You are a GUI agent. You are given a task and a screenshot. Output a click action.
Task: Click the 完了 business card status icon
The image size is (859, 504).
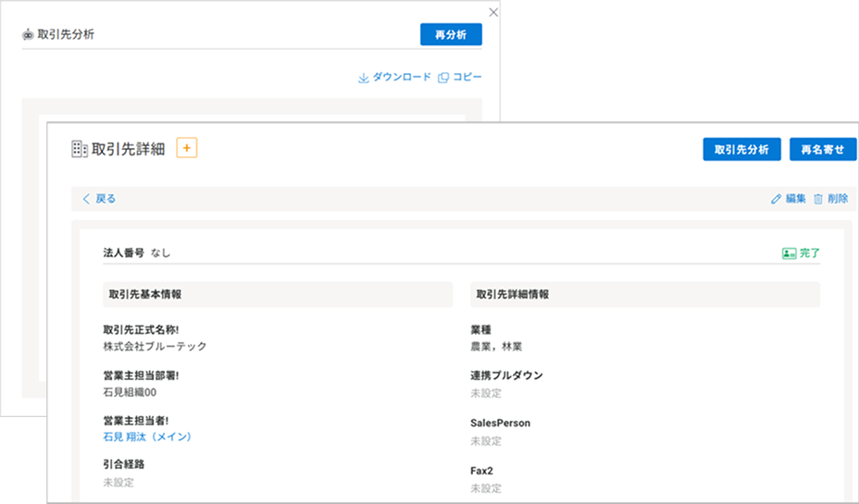click(x=789, y=252)
